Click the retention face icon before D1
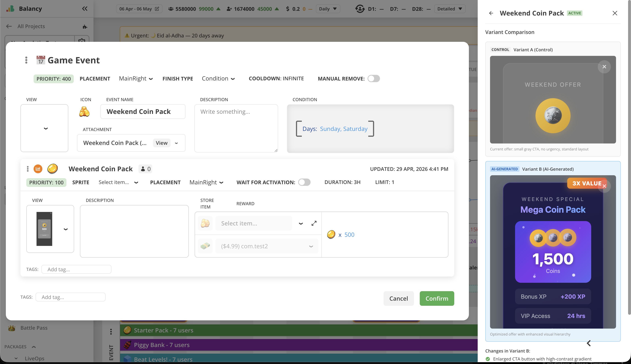 pos(360,9)
